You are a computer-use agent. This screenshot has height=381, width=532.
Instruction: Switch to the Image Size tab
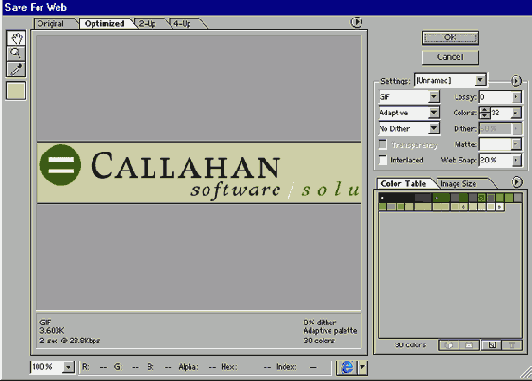pyautogui.click(x=462, y=184)
